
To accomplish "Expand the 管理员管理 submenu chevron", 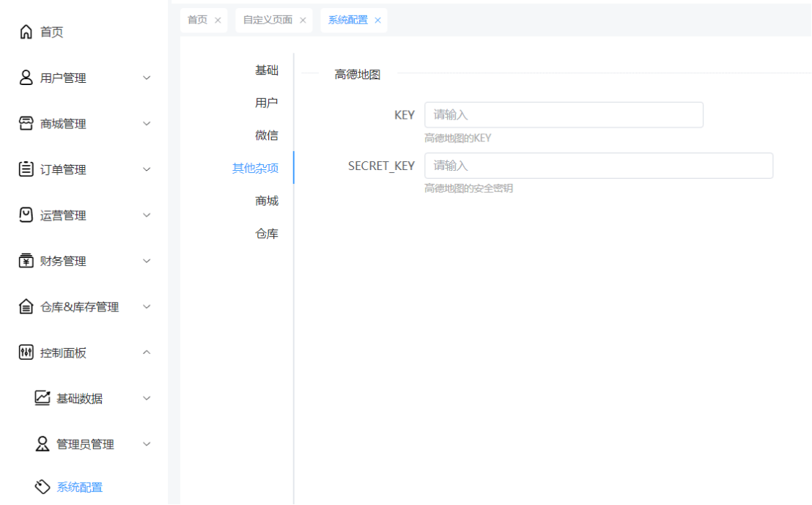I will click(147, 444).
